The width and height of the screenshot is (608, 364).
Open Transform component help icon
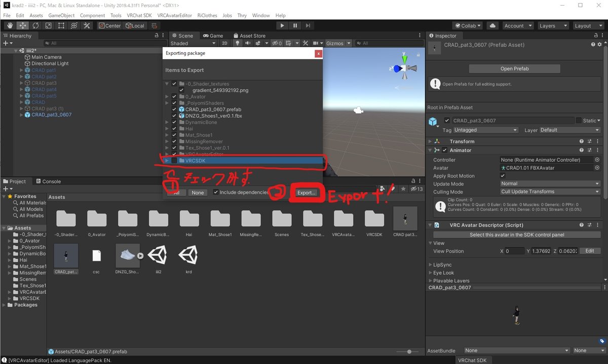[x=582, y=141]
